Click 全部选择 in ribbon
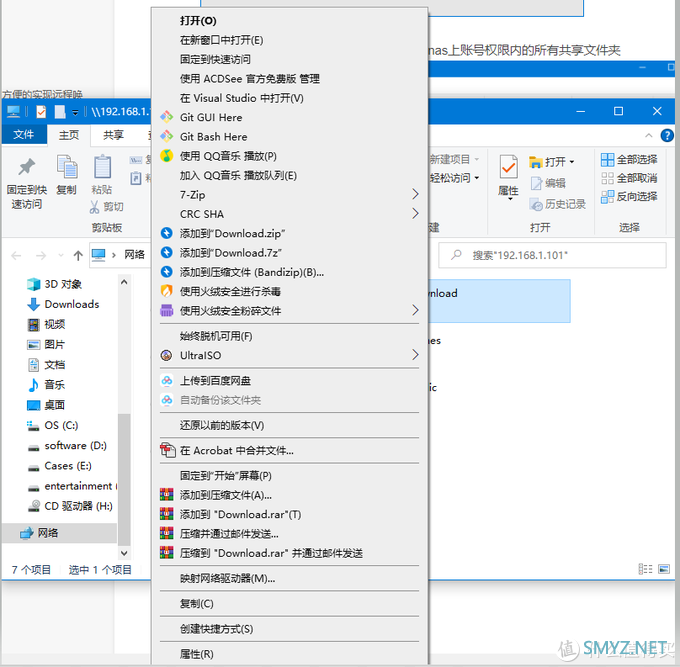The width and height of the screenshot is (680, 667). tap(629, 160)
